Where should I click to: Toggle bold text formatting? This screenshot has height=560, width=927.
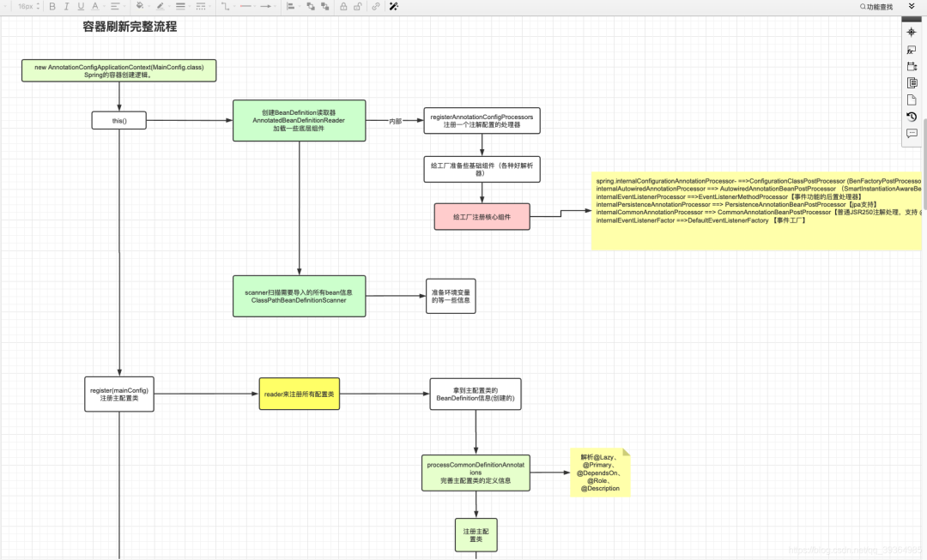(x=52, y=7)
